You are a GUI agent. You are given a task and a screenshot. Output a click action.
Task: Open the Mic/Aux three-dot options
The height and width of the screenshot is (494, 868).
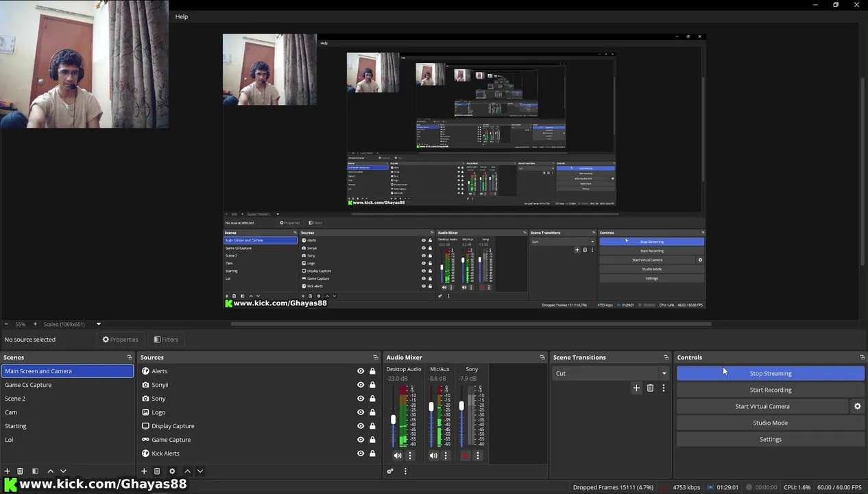coord(446,456)
